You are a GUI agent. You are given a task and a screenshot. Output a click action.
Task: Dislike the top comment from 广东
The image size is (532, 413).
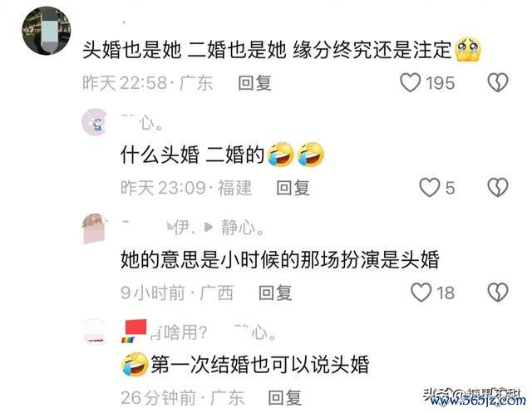[498, 83]
